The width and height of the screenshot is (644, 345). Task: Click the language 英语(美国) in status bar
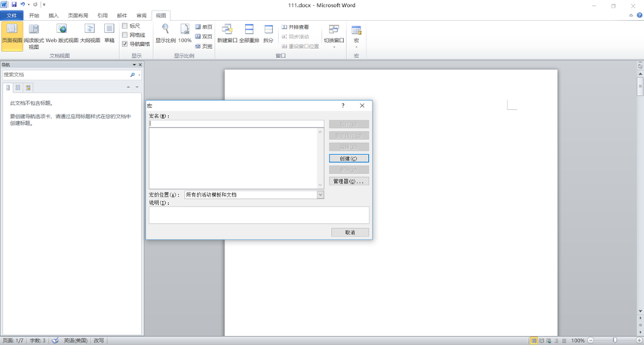(75, 340)
